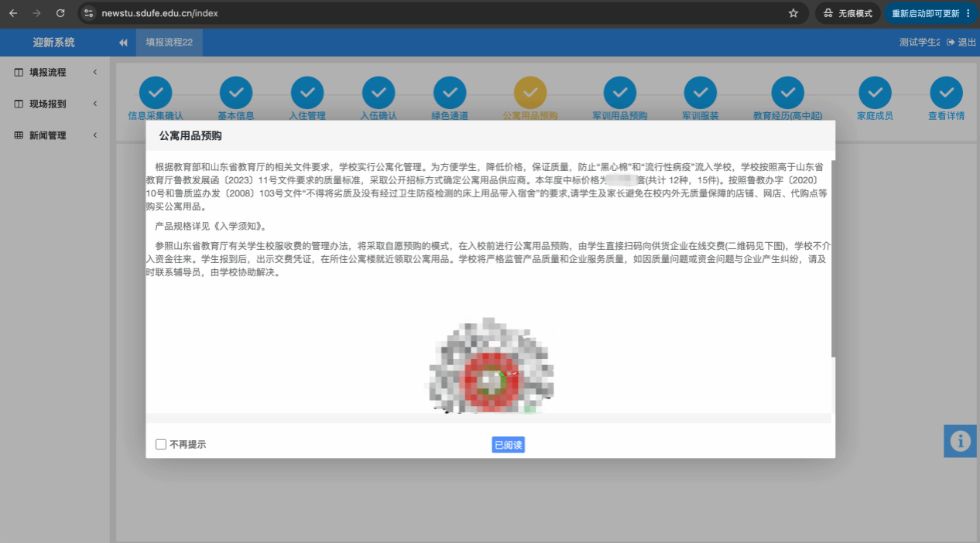
Task: Click the 公寓用品预购 dialog title
Action: coord(190,135)
